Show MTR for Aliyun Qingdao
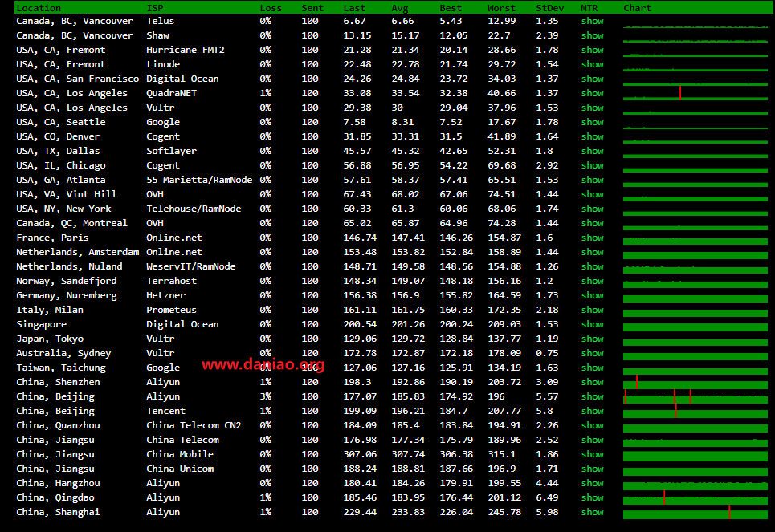This screenshot has height=532, width=775. (x=592, y=498)
